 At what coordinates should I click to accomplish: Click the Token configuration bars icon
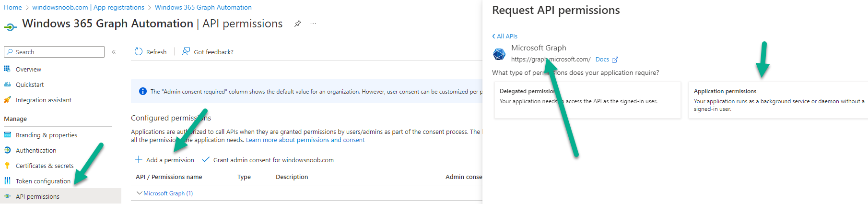pos(7,181)
